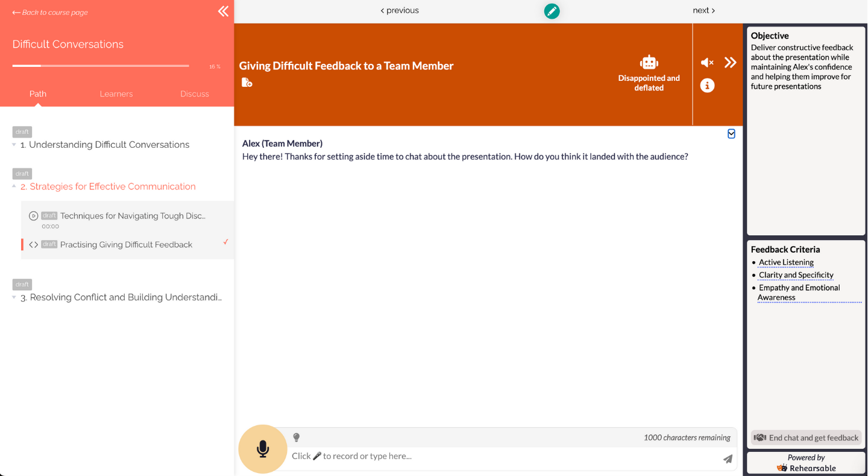Expand section 1 Understanding Difficult Conversations
The width and height of the screenshot is (868, 476).
[14, 144]
